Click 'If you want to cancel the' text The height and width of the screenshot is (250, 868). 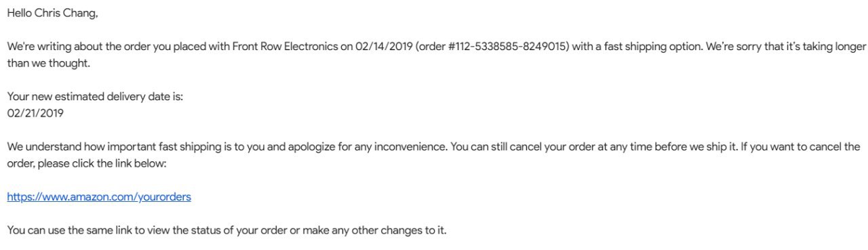tap(800, 146)
